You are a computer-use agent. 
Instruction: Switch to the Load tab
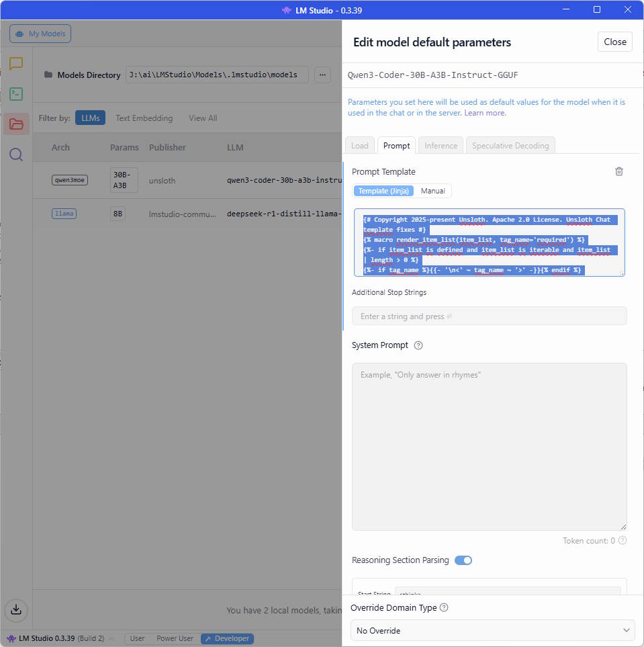(x=360, y=146)
